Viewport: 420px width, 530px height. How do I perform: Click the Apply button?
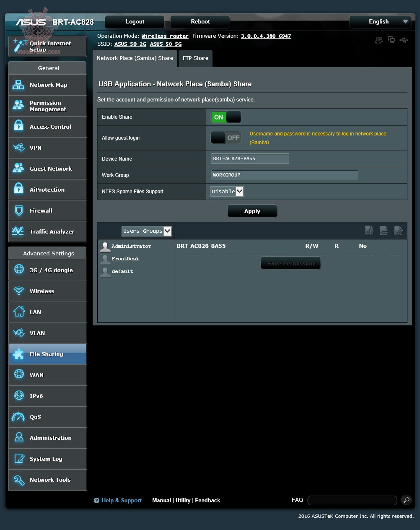click(252, 211)
